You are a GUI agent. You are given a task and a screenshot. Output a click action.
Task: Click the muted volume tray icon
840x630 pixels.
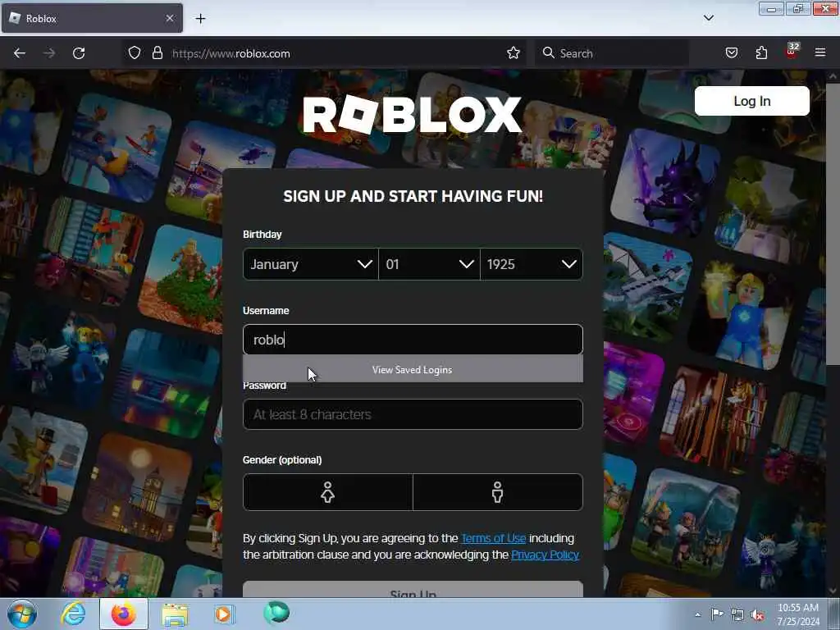click(757, 615)
